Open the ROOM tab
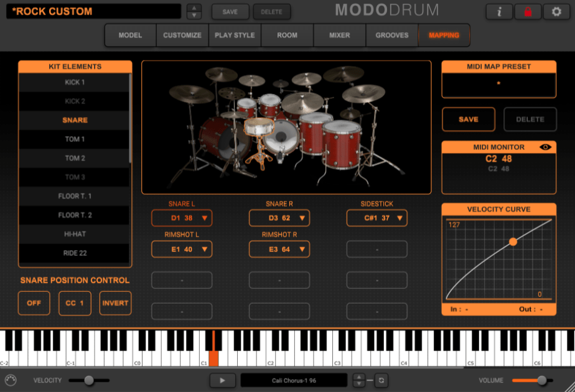575x392 pixels. [287, 35]
